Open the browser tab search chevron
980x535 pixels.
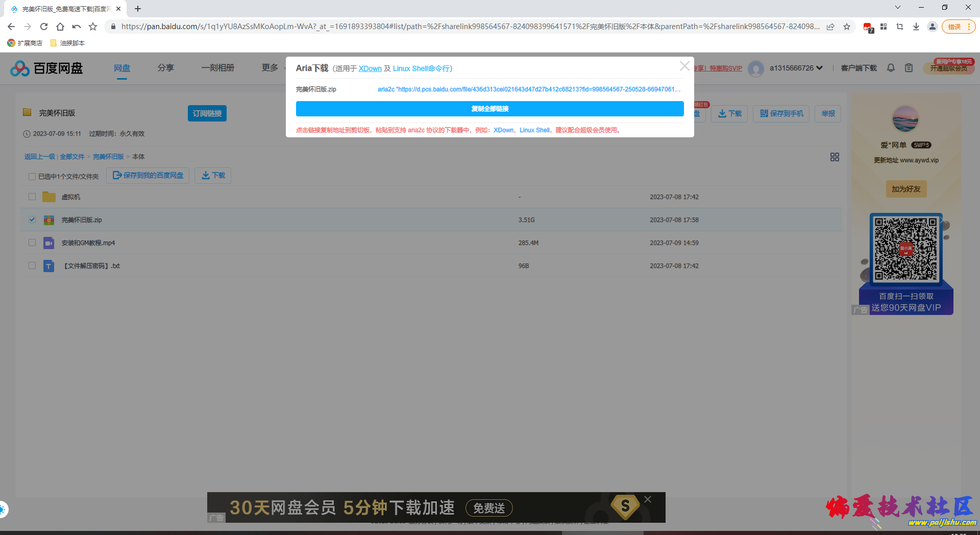tap(897, 7)
